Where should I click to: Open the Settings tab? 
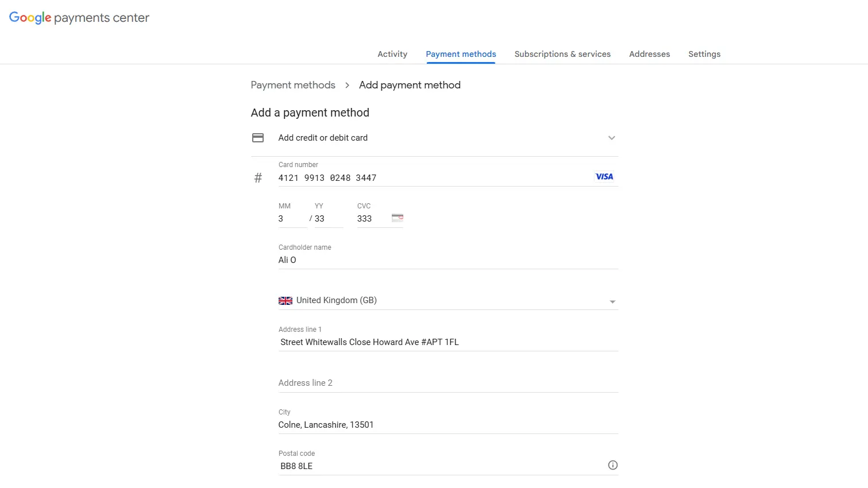coord(704,54)
